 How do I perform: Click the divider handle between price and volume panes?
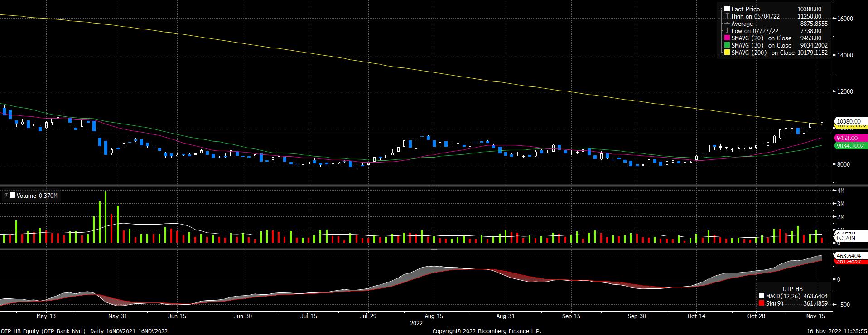[434, 186]
